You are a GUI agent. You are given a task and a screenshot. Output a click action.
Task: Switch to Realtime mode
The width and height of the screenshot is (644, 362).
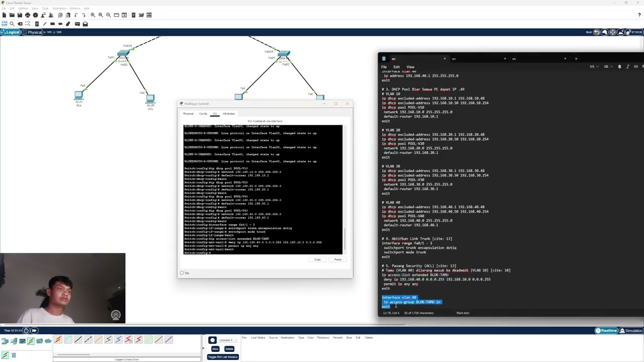pos(606,331)
